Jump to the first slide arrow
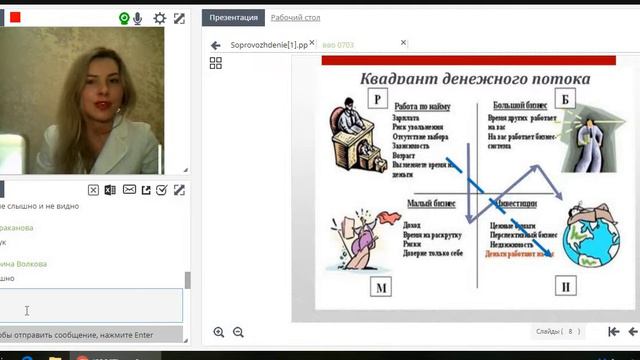 pos(613,332)
